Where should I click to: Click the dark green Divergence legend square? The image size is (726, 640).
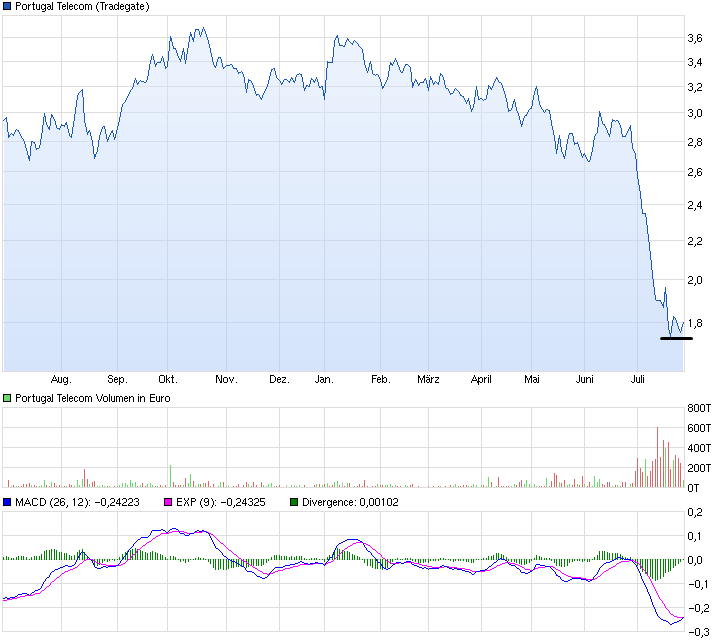click(294, 502)
